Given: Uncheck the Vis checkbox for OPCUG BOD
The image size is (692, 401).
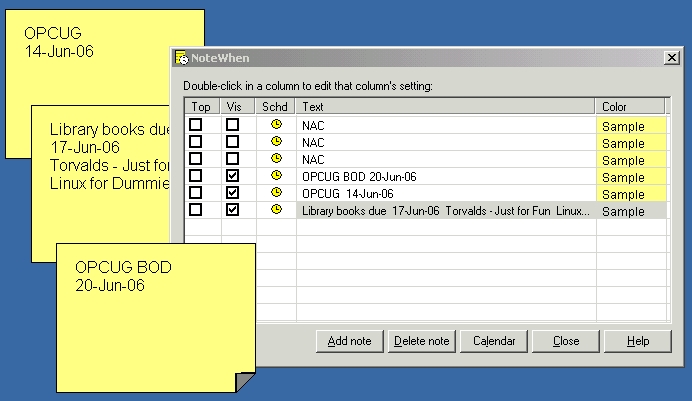Looking at the screenshot, I should pyautogui.click(x=233, y=176).
